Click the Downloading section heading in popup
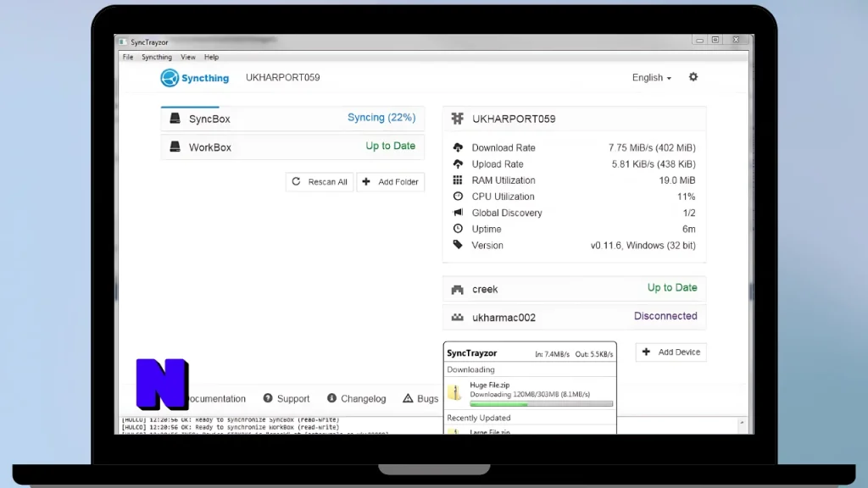 pyautogui.click(x=470, y=369)
